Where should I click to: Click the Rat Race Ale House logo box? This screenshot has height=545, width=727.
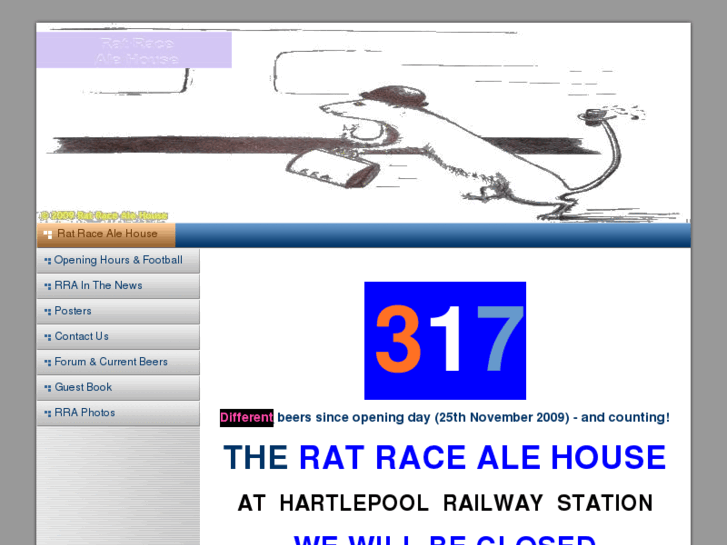(134, 50)
